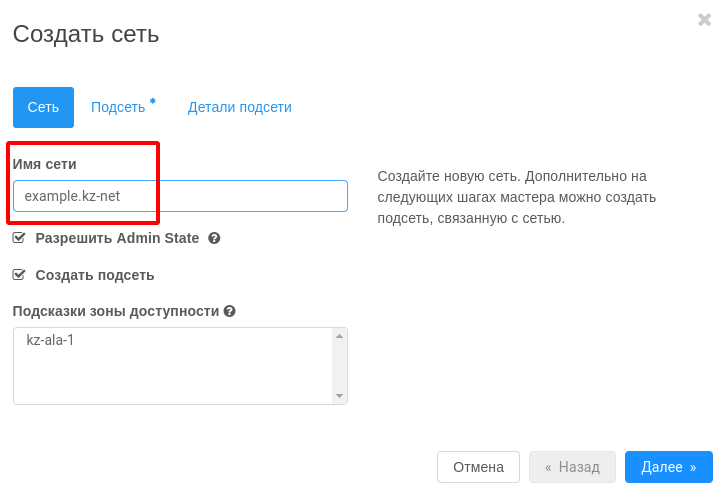Go to the Детали подсети tab
Image resolution: width=722 pixels, height=492 pixels.
[x=239, y=107]
